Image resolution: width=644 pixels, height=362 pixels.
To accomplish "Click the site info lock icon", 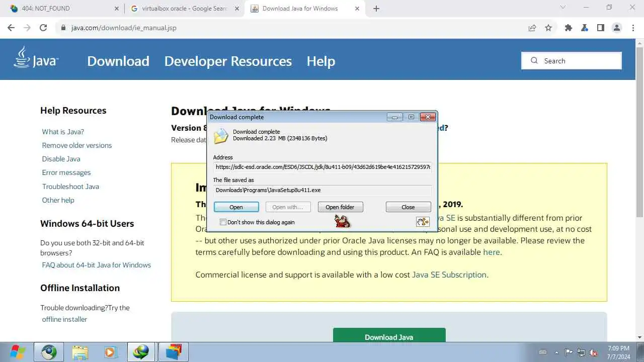I will pyautogui.click(x=63, y=28).
